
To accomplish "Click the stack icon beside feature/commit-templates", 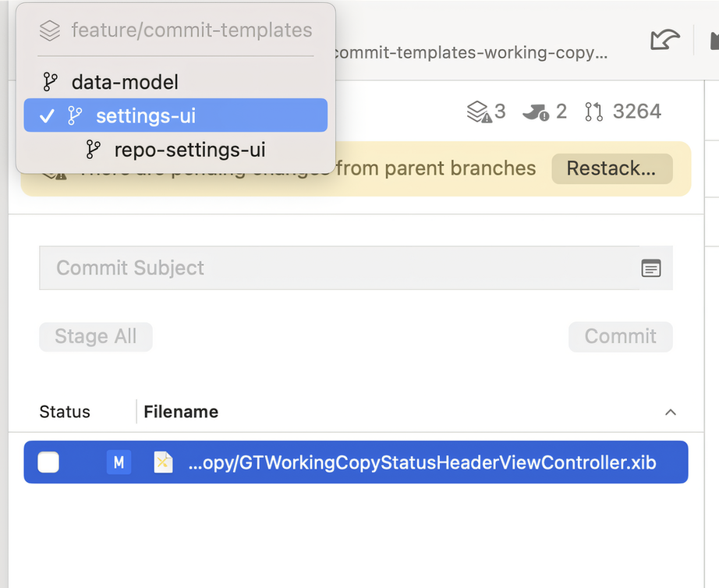I will [x=49, y=31].
